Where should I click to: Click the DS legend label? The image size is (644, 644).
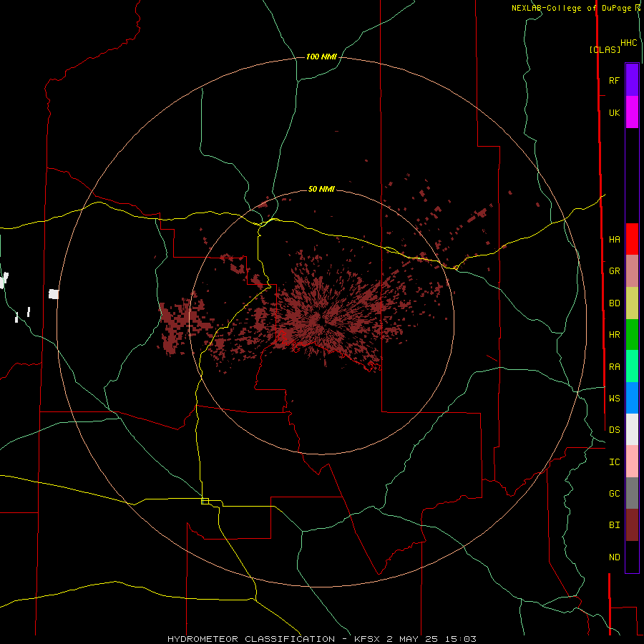pyautogui.click(x=614, y=430)
